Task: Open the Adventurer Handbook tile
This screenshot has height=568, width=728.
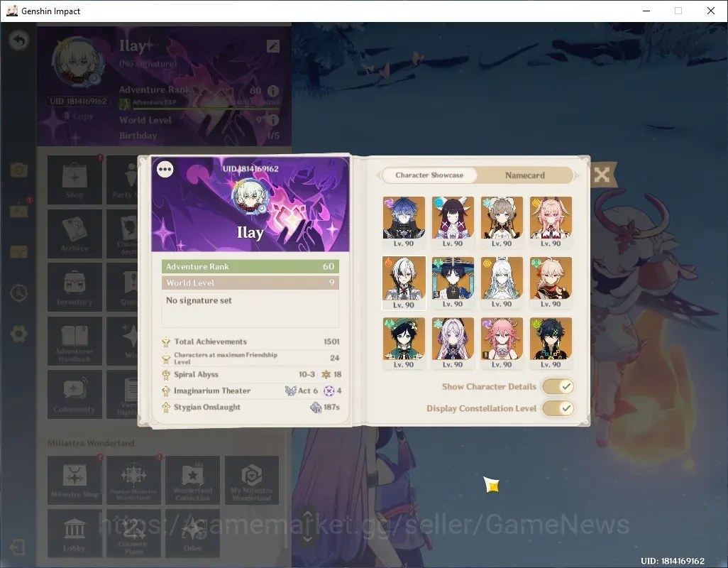Action: click(75, 342)
